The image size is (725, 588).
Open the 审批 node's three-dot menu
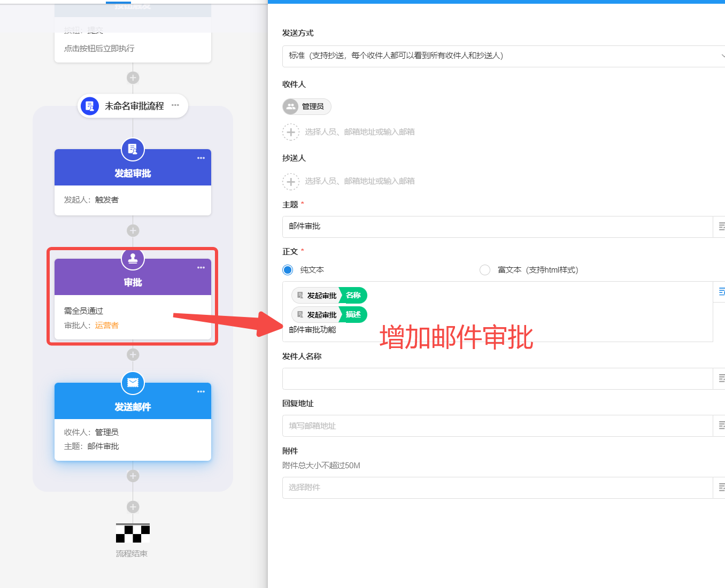coord(201,268)
